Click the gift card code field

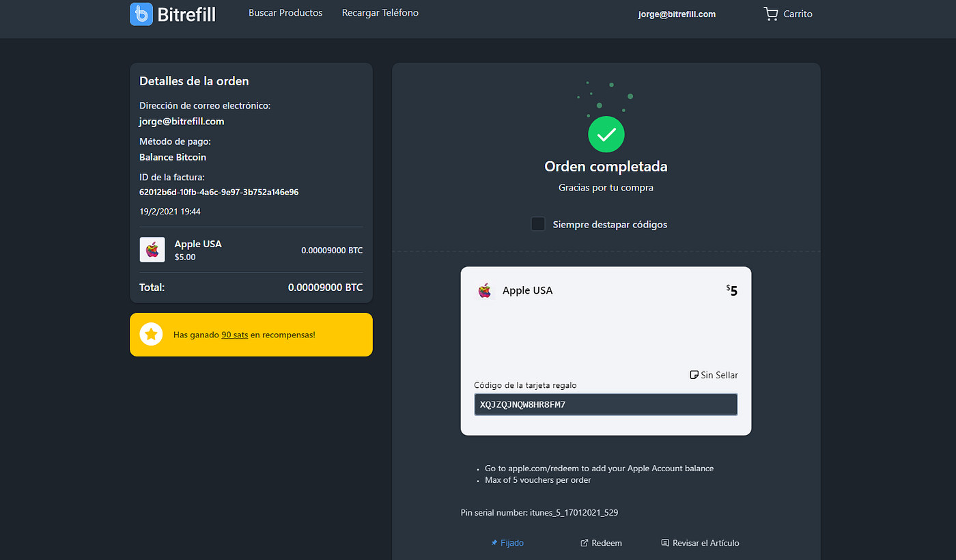click(x=606, y=404)
